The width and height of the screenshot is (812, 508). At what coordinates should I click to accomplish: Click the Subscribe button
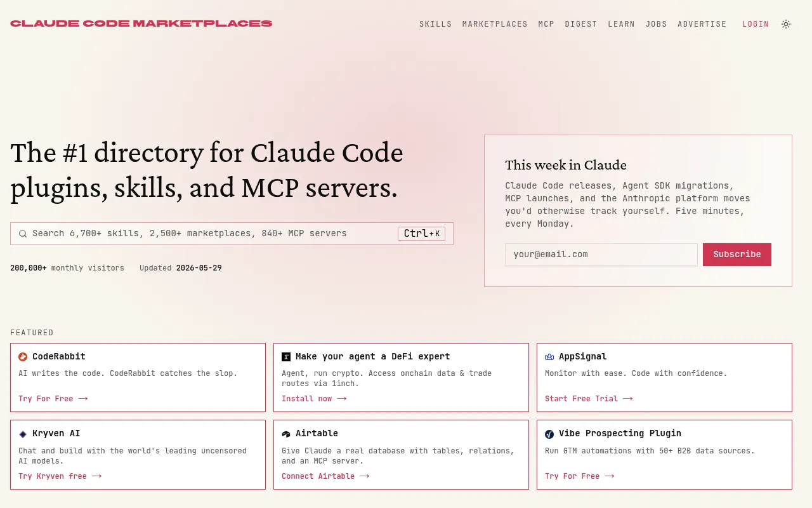pyautogui.click(x=737, y=255)
